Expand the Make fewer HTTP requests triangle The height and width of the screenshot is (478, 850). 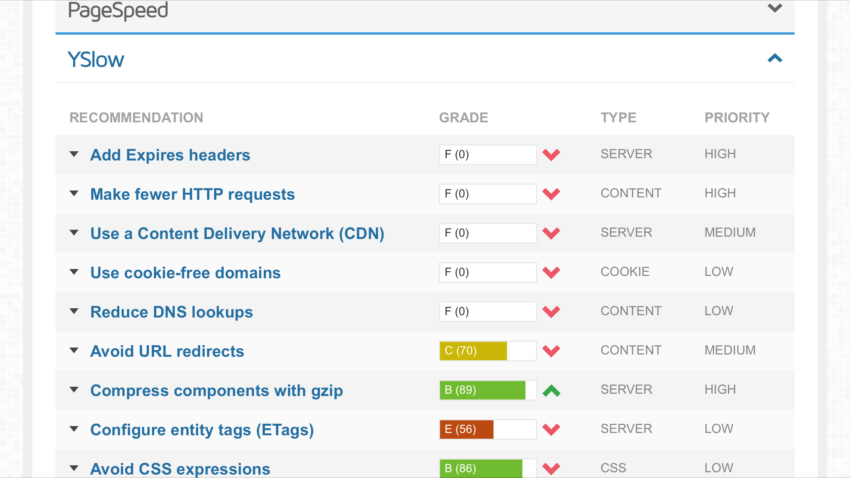[x=74, y=193]
